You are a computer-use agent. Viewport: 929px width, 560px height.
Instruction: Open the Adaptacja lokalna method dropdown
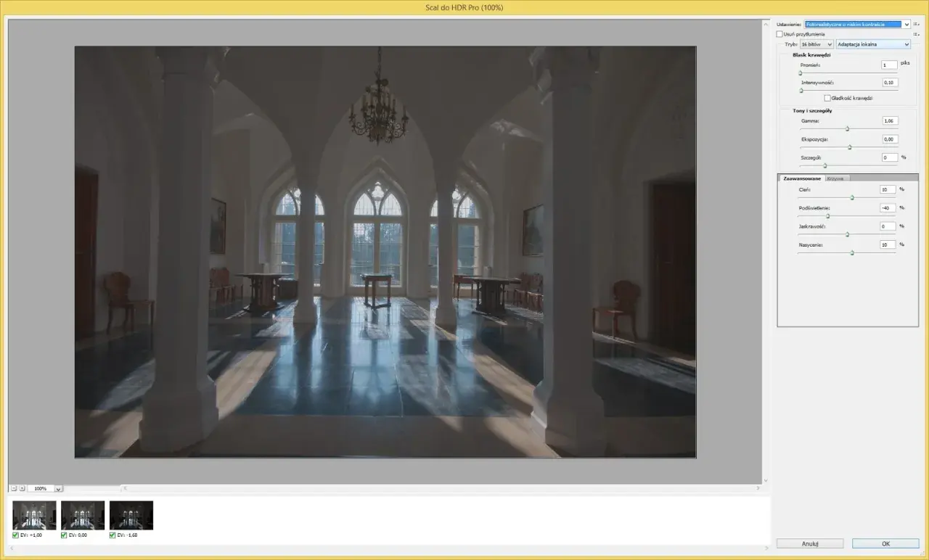click(873, 44)
